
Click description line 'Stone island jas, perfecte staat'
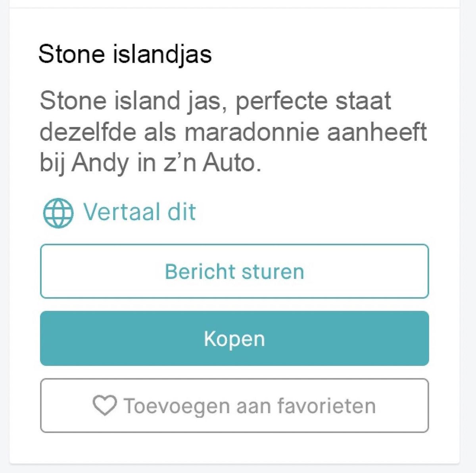215,101
